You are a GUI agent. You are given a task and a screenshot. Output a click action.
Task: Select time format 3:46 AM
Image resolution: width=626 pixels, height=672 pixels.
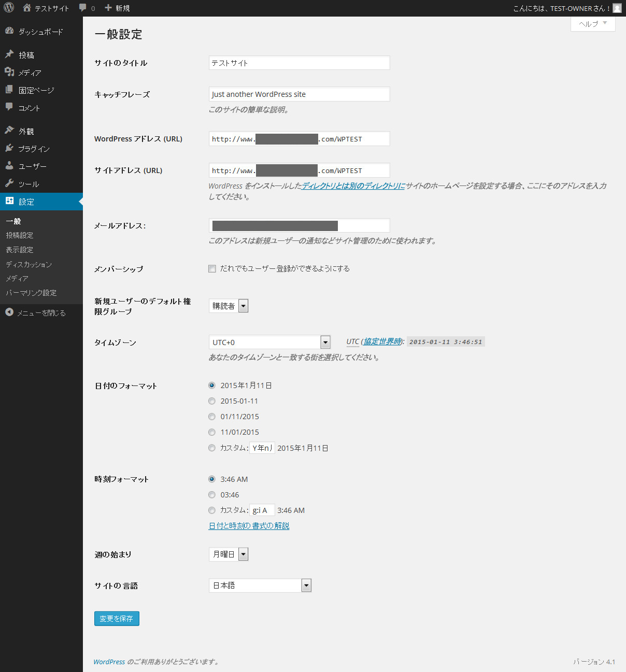click(211, 479)
